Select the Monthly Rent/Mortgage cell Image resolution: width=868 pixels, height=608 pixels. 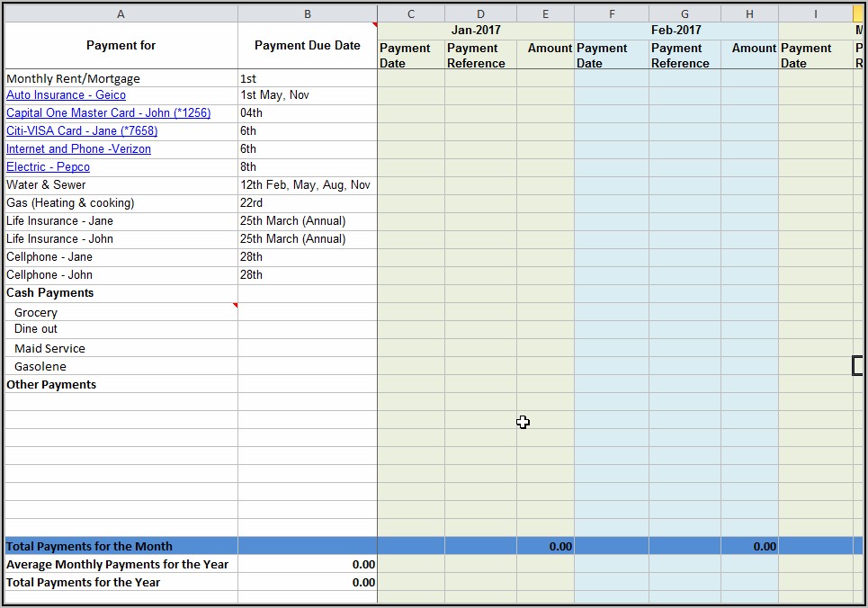[121, 78]
